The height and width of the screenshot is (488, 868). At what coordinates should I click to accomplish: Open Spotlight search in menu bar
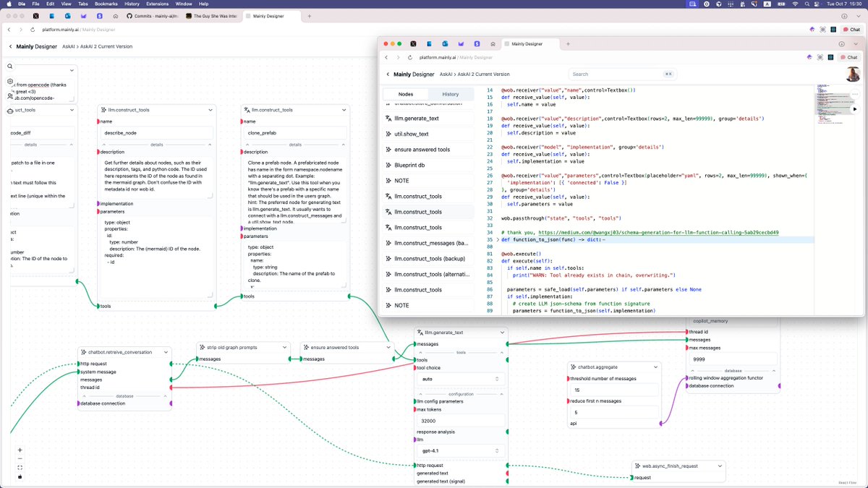807,4
